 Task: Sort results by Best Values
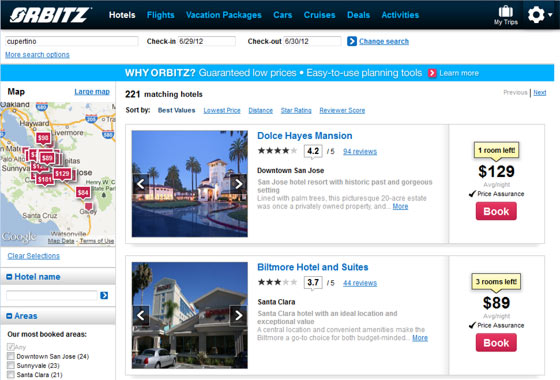coord(176,110)
